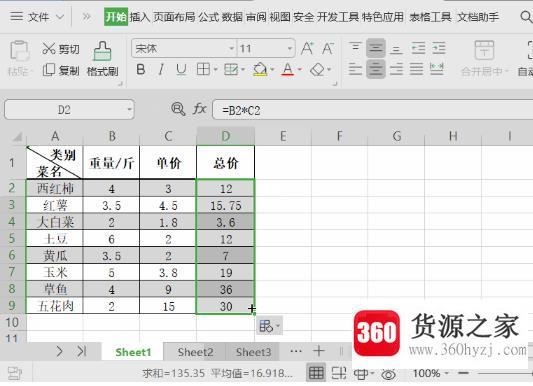Open the 页面布局 ribbon tab

(174, 17)
